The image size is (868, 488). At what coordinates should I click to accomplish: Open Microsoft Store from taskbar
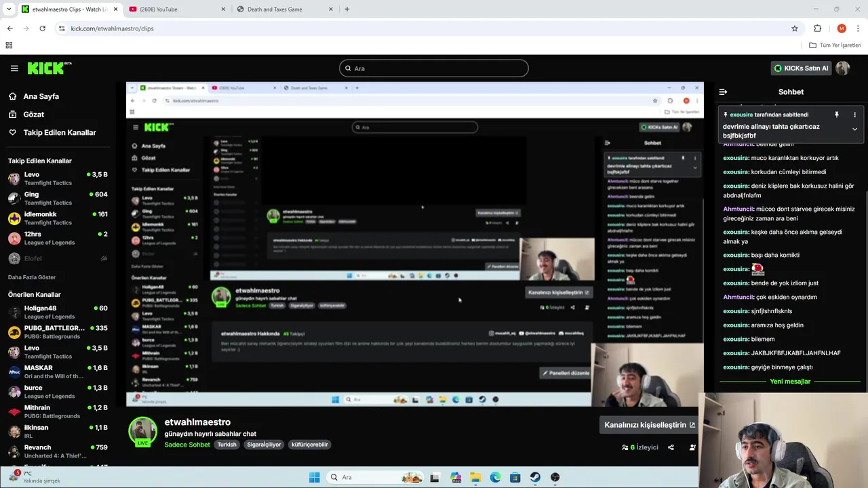click(x=515, y=477)
